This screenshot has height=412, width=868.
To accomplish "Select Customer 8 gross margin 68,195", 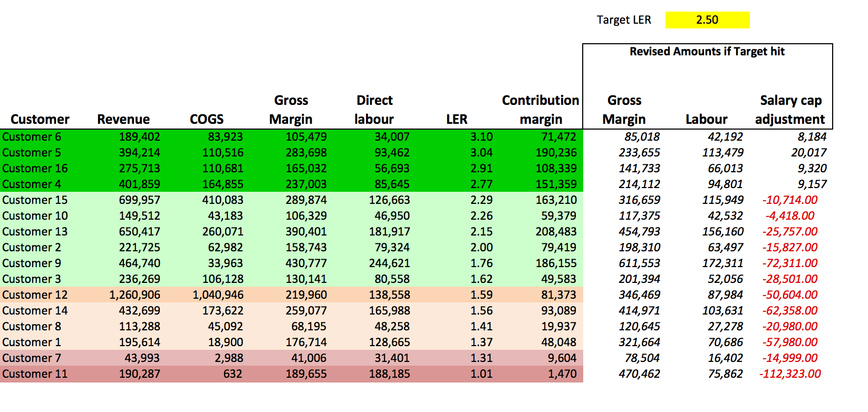I will coord(308,327).
